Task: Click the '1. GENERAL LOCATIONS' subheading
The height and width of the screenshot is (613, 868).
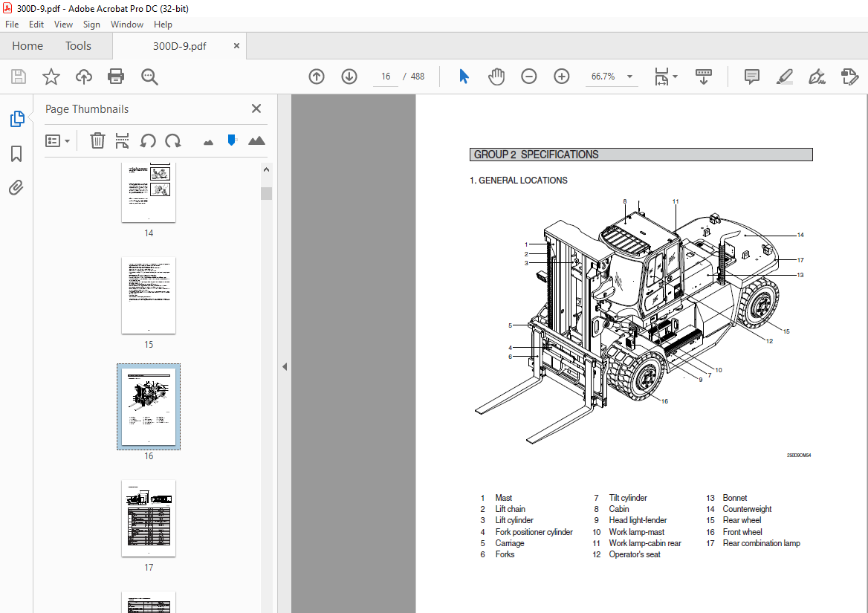Action: [518, 181]
